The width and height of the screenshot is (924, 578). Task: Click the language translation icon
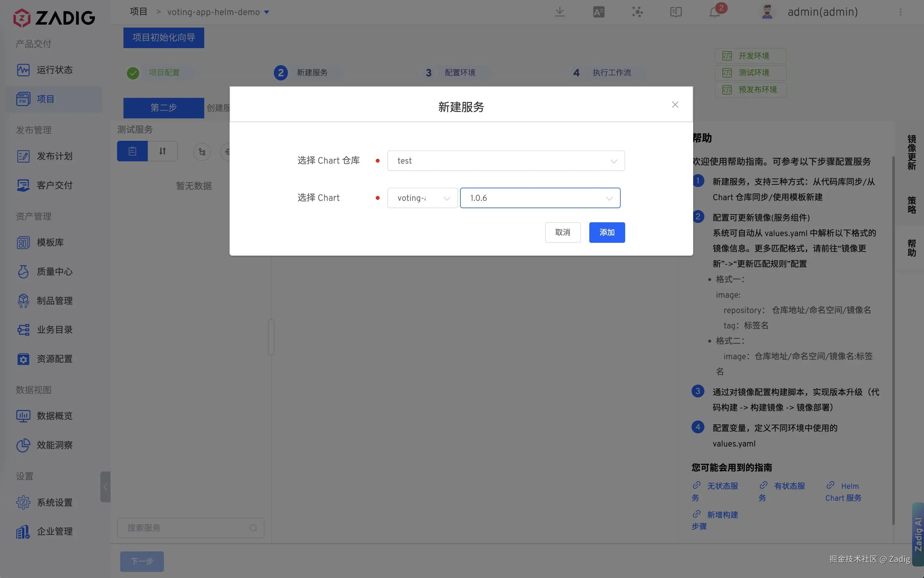click(x=599, y=12)
